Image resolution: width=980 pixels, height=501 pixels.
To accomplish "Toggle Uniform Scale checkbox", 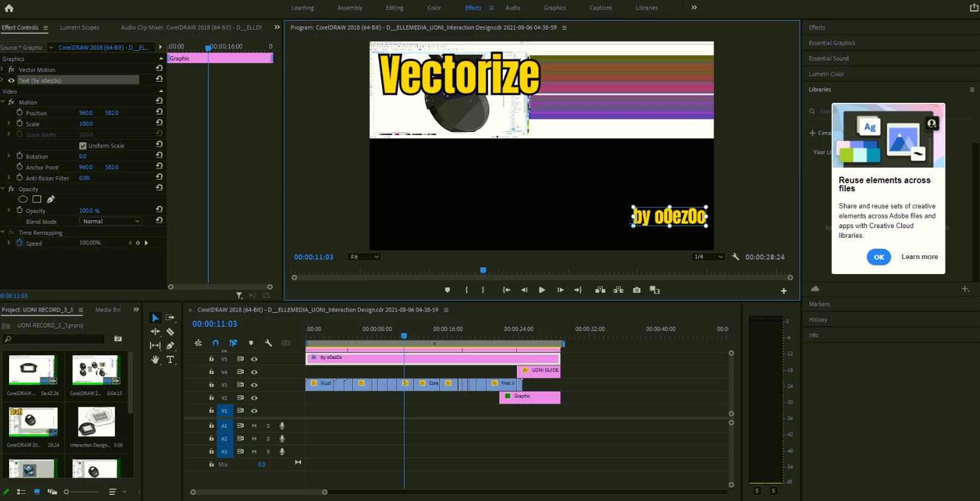I will click(x=83, y=146).
